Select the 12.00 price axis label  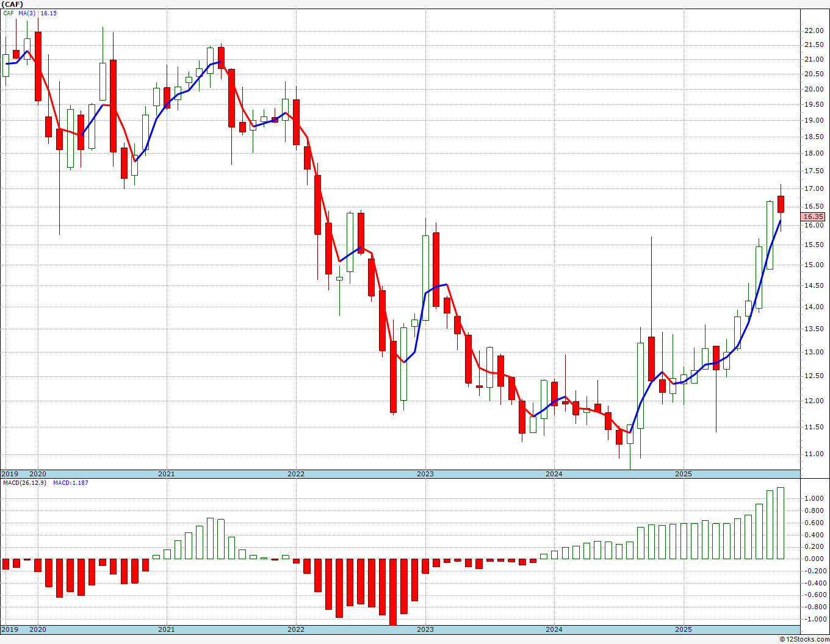813,401
